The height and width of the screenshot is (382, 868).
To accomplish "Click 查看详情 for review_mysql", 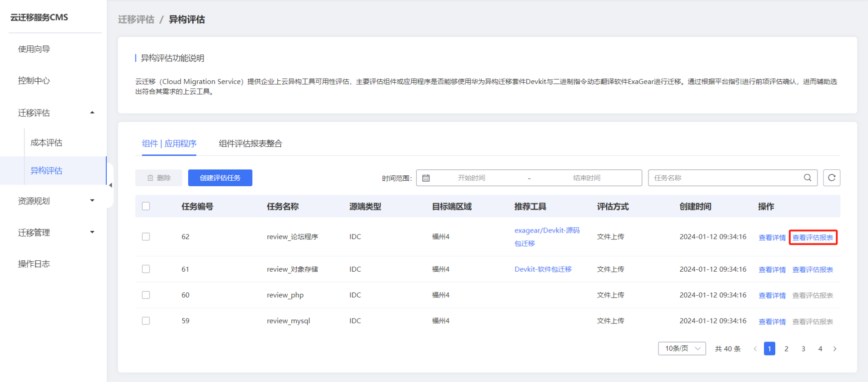I will coord(772,322).
